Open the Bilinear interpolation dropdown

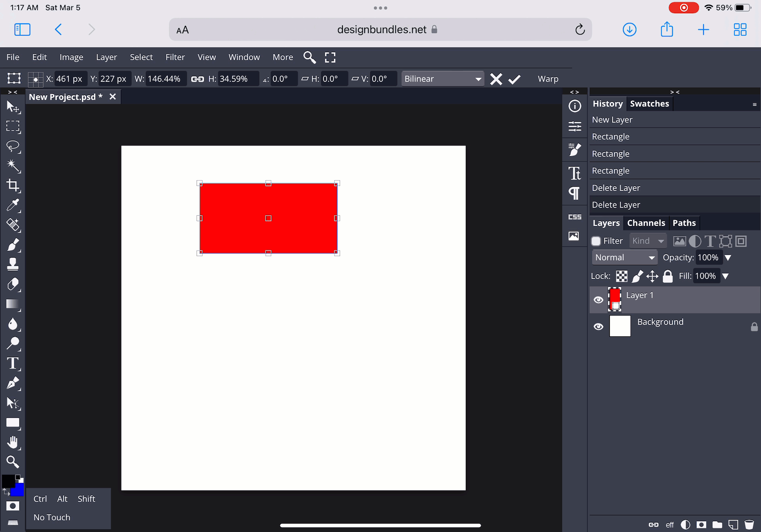pyautogui.click(x=442, y=79)
